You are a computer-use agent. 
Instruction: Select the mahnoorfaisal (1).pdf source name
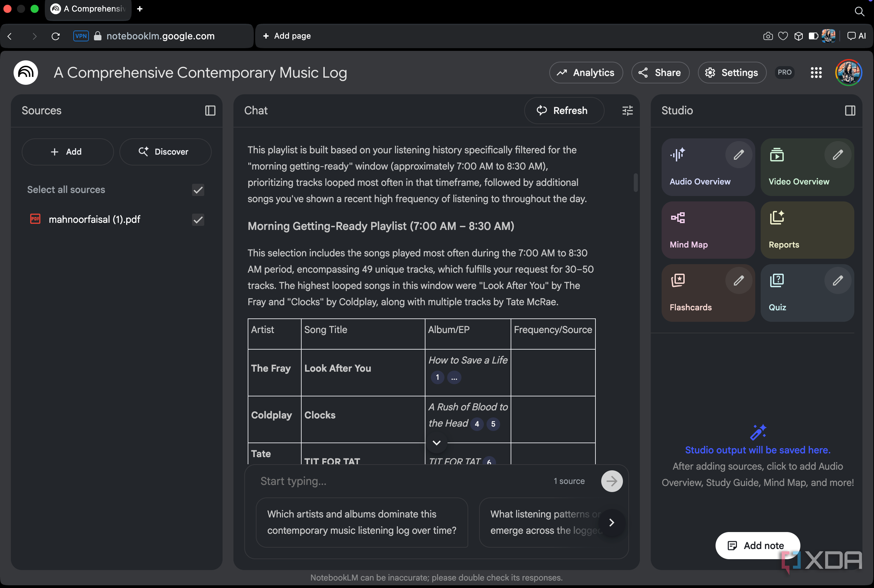point(95,219)
